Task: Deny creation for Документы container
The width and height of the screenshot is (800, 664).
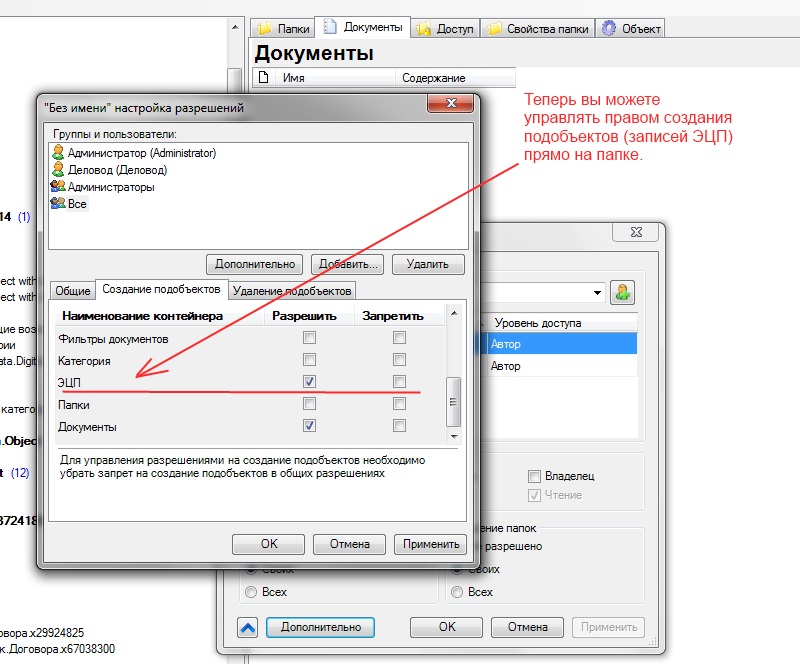Action: pyautogui.click(x=399, y=426)
